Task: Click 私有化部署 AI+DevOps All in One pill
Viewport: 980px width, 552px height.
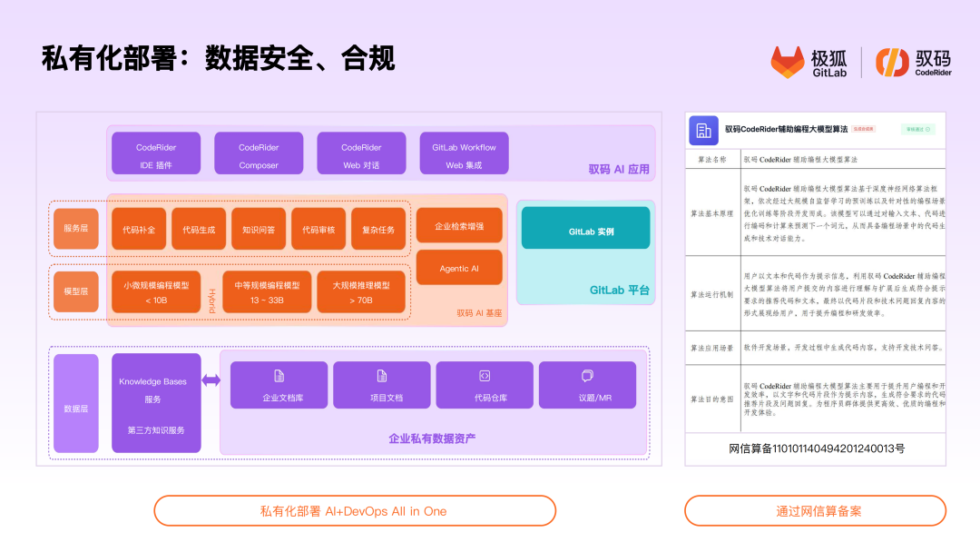Action: click(355, 511)
